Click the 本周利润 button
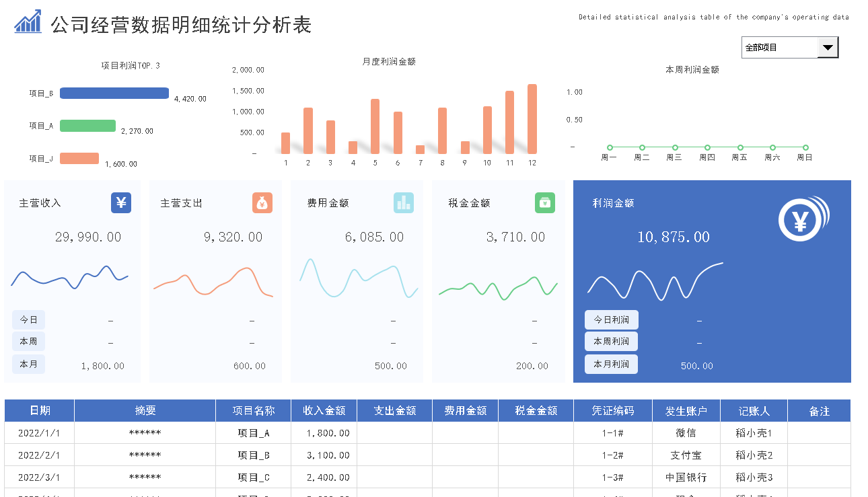The width and height of the screenshot is (868, 497). pyautogui.click(x=611, y=342)
